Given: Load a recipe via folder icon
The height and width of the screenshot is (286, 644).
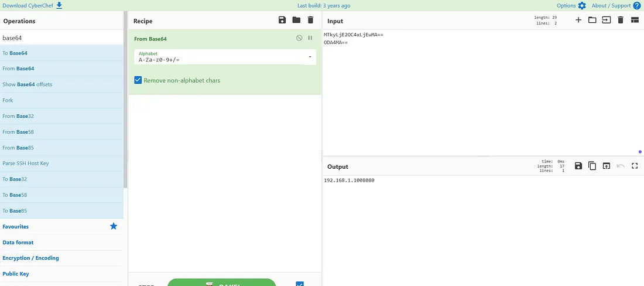Looking at the screenshot, I should click(296, 21).
